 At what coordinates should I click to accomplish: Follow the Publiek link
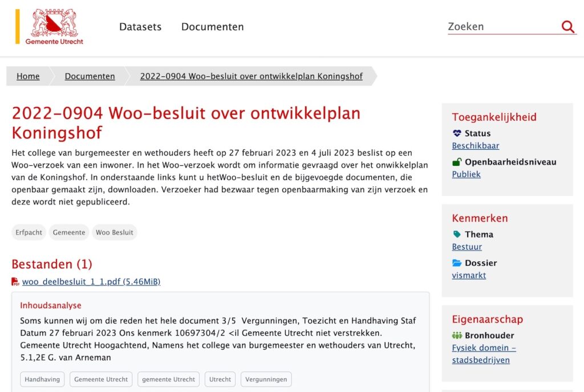[x=467, y=174]
